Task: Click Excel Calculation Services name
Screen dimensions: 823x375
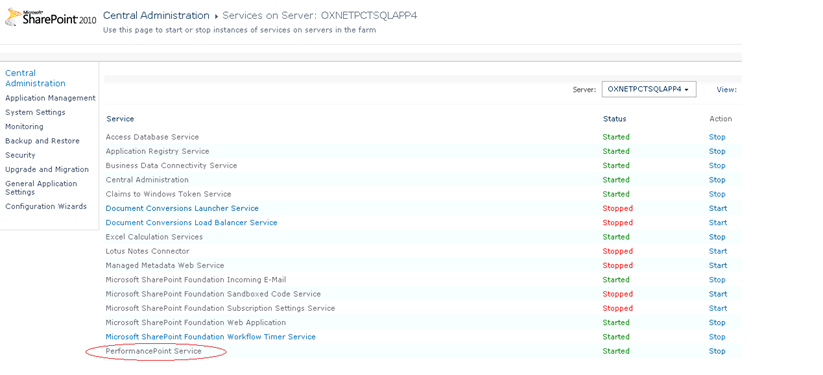Action: (x=154, y=237)
